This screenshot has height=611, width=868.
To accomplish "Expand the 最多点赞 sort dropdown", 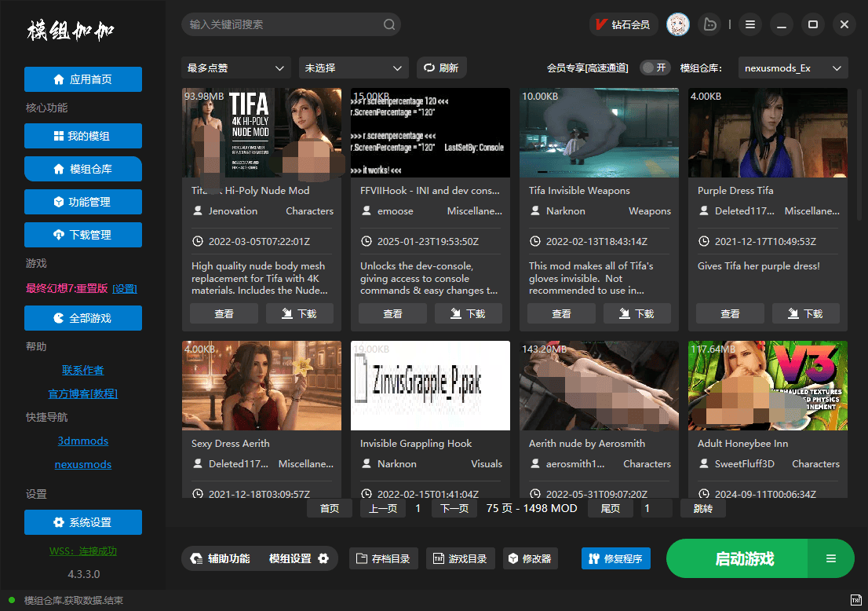I will (235, 68).
